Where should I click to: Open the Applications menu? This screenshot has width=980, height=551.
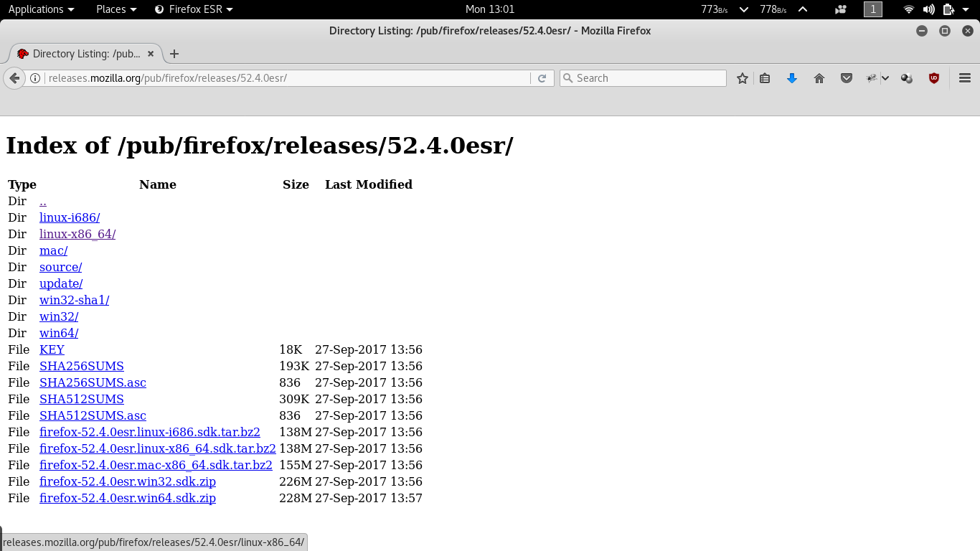(x=41, y=9)
